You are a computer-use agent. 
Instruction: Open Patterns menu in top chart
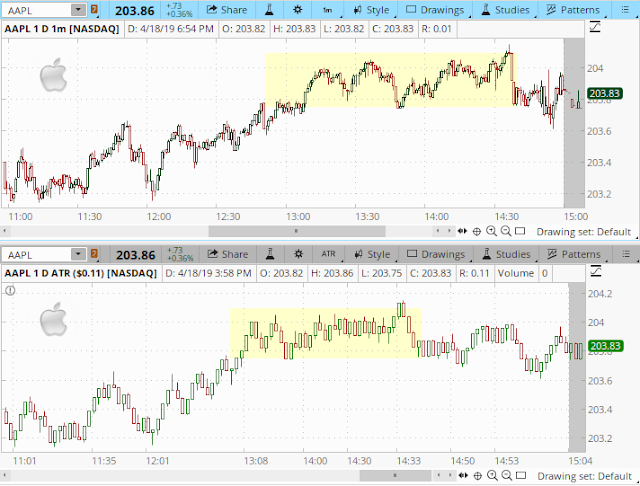pyautogui.click(x=573, y=10)
